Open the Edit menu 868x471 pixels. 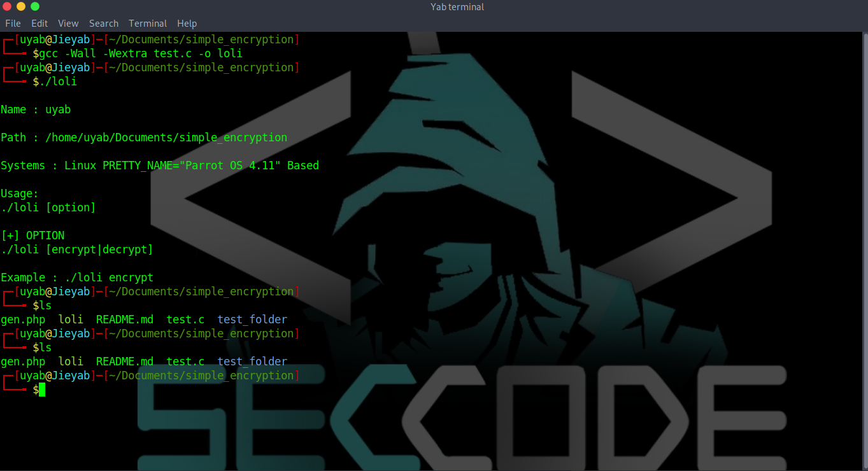pos(39,24)
